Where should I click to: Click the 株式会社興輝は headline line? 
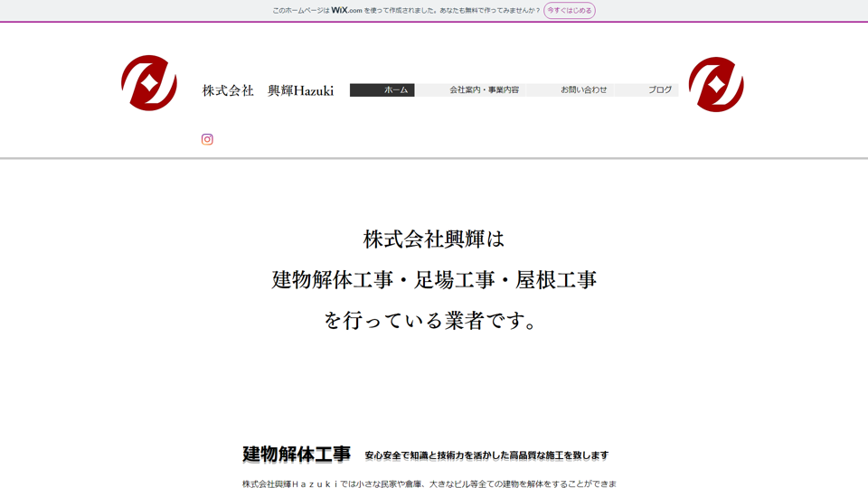coord(434,239)
